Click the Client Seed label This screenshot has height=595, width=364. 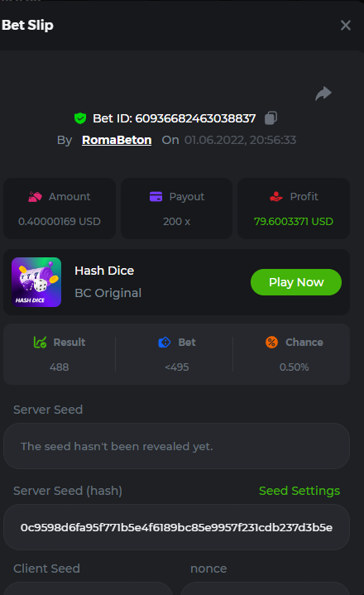[x=46, y=569]
